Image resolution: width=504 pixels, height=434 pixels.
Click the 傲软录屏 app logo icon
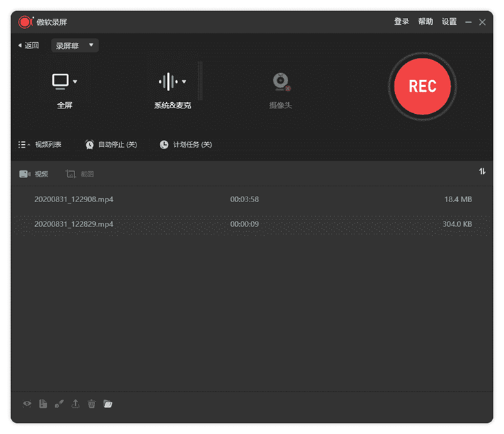tap(26, 22)
